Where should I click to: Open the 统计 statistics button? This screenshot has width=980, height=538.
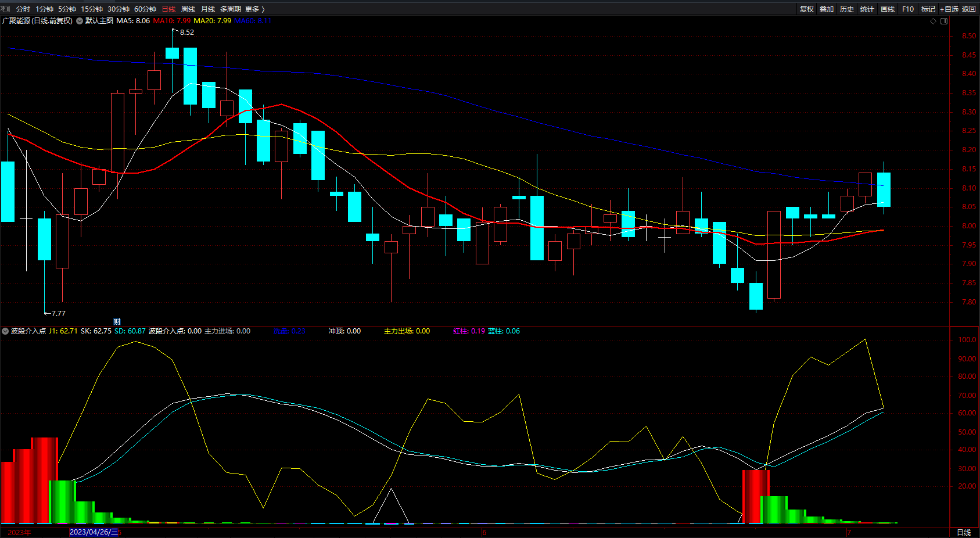(867, 9)
